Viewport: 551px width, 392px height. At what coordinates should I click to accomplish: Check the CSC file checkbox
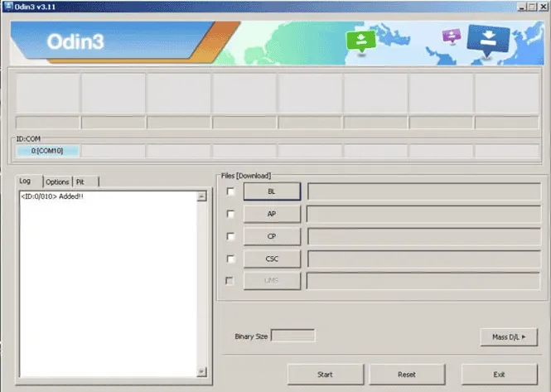(x=230, y=259)
